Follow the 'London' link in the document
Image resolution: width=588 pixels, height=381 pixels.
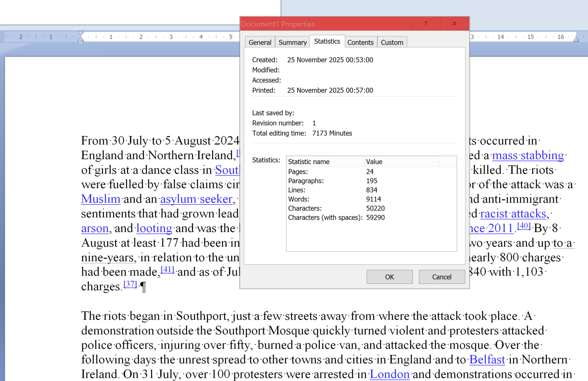pos(389,374)
